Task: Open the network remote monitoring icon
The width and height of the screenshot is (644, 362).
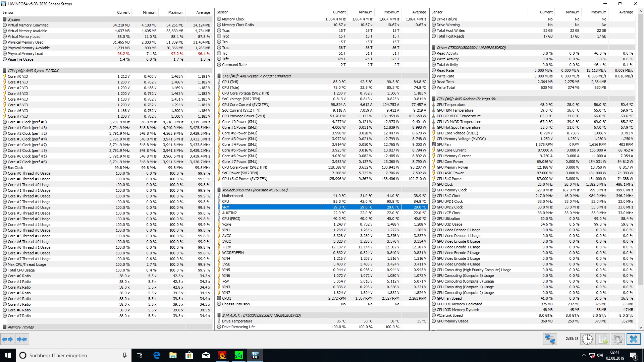Action: pos(550,339)
